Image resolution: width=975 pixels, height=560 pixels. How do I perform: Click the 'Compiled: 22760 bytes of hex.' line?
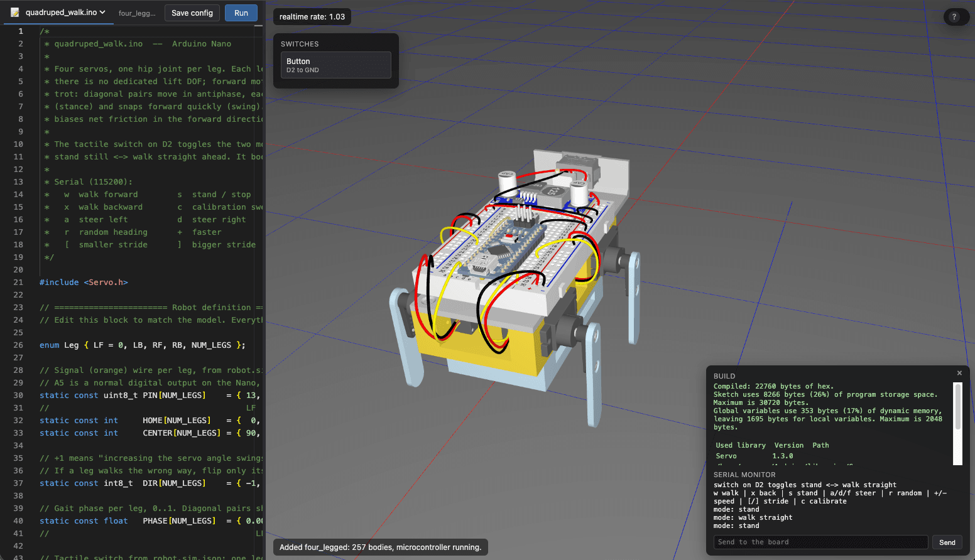(x=774, y=387)
